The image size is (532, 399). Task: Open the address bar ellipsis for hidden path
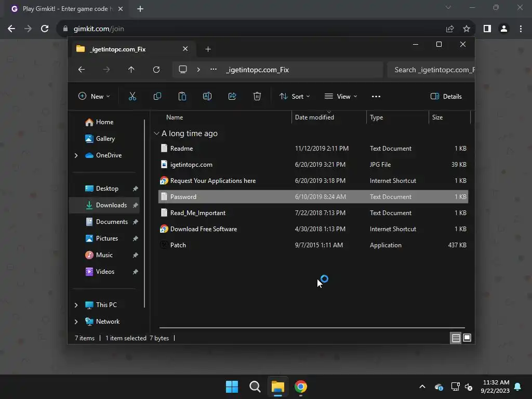pyautogui.click(x=214, y=70)
